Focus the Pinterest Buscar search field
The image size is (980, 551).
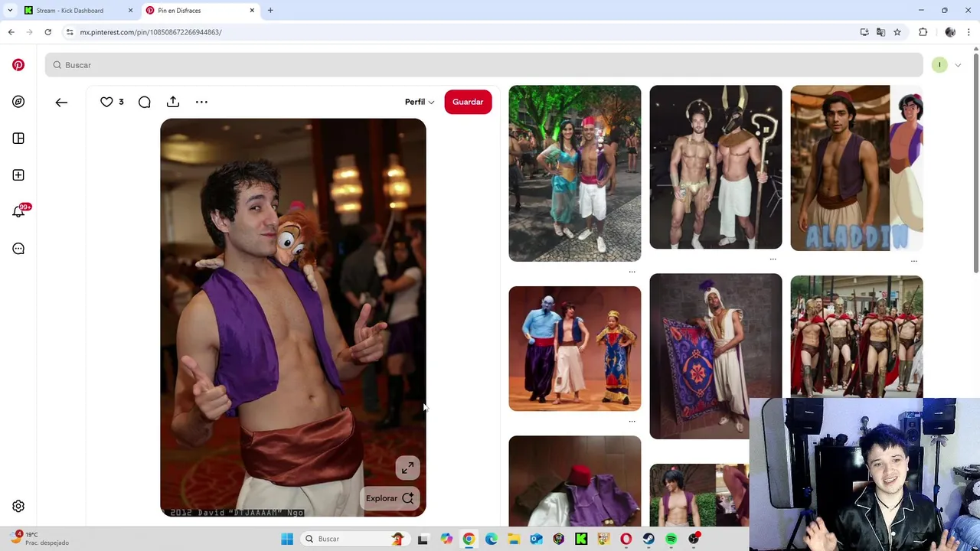[484, 65]
